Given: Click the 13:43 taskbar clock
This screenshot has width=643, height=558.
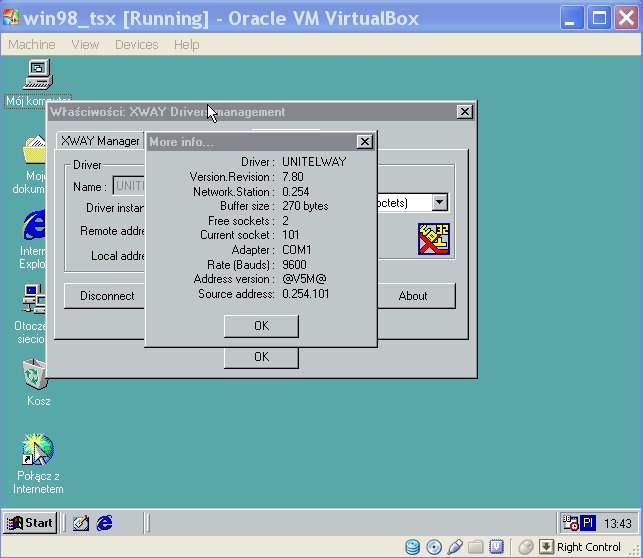Looking at the screenshot, I should click(x=617, y=523).
